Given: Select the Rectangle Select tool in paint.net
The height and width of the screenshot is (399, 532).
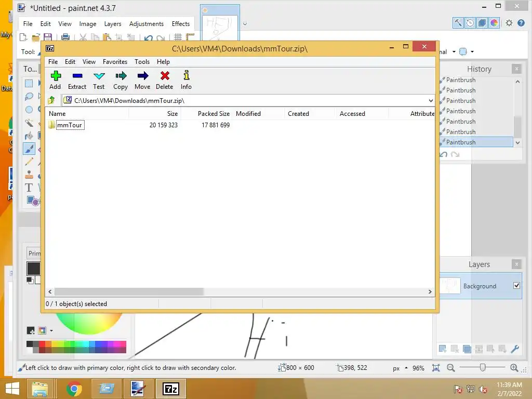Looking at the screenshot, I should click(29, 83).
